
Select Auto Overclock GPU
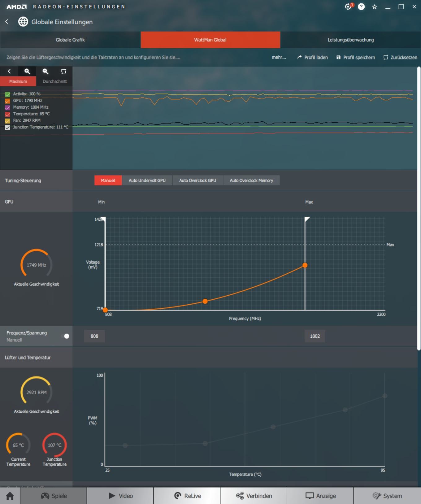(x=197, y=180)
